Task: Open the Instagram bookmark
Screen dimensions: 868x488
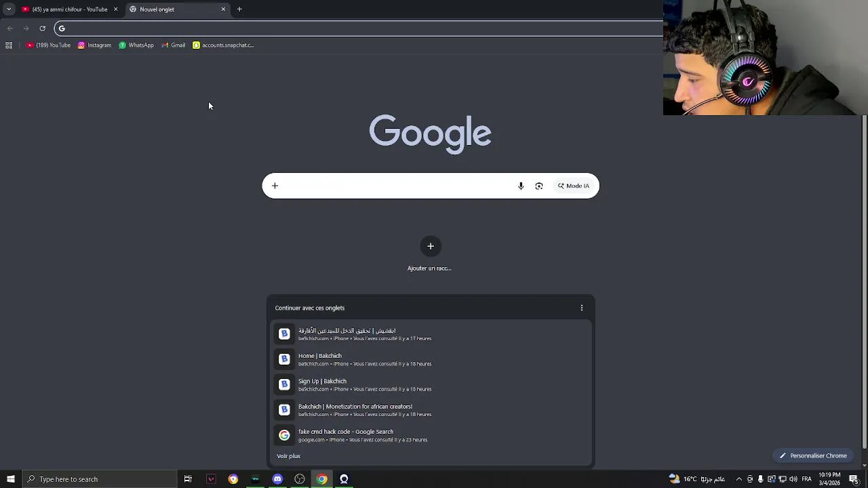Action: point(94,45)
